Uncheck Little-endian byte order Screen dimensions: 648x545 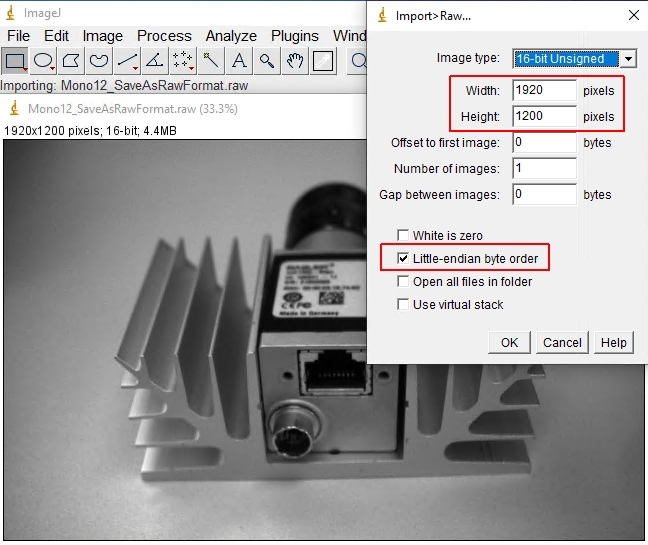403,259
